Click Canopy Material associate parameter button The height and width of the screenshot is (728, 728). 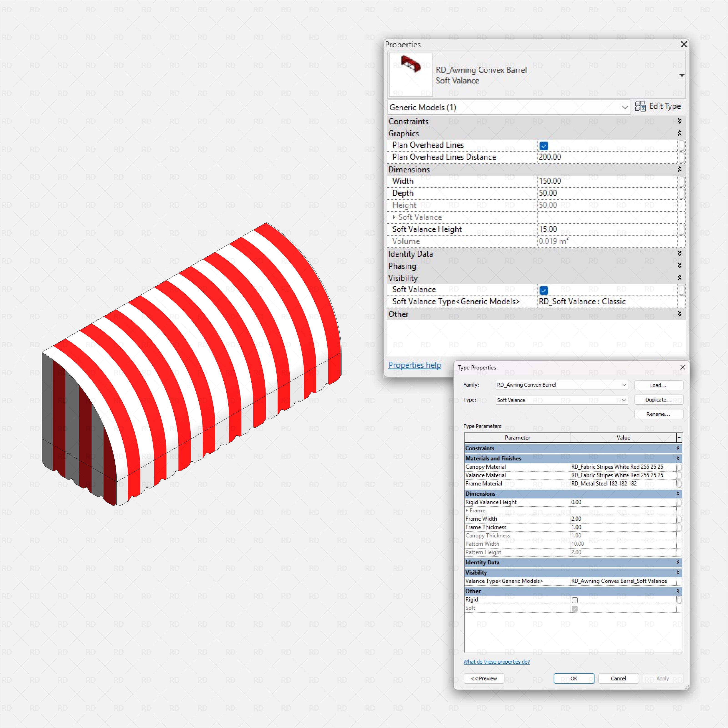(679, 467)
